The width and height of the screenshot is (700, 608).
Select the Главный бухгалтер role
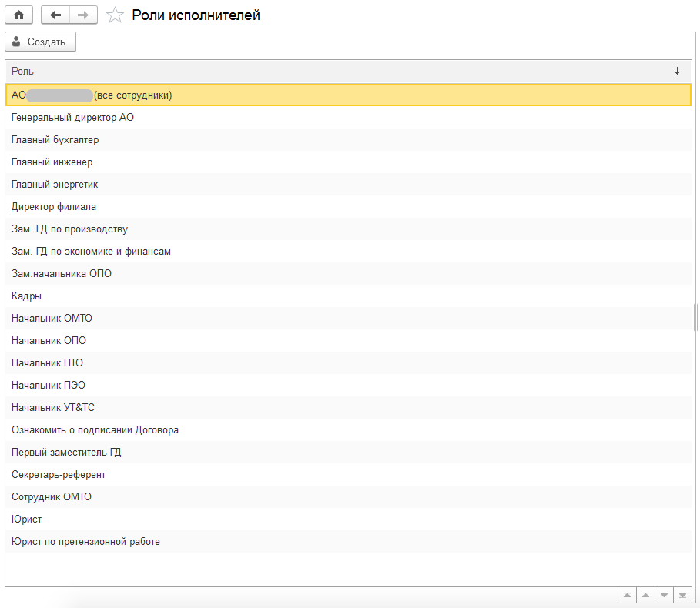(348, 139)
